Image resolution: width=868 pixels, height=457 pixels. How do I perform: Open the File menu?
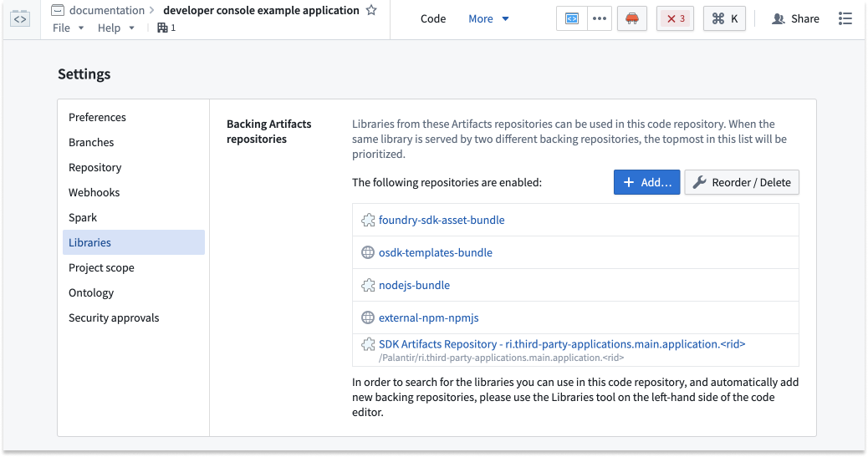61,28
